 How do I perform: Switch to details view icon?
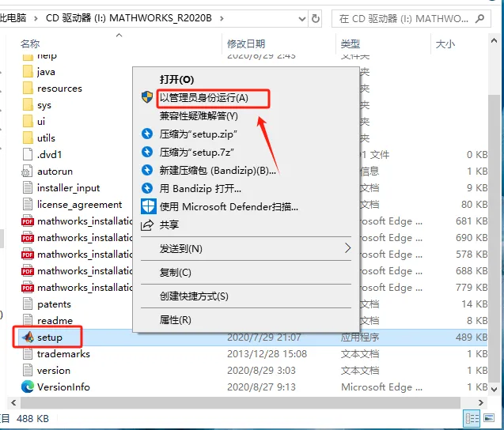point(472,418)
